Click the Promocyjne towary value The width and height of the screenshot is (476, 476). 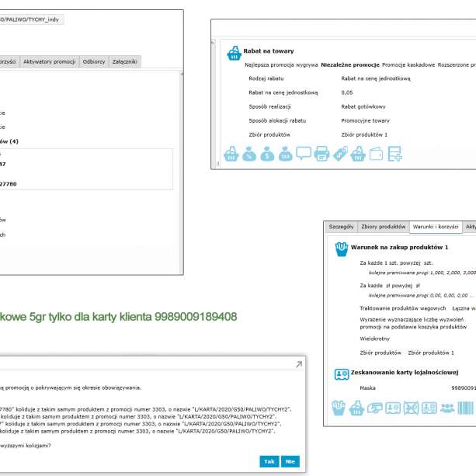tap(365, 120)
